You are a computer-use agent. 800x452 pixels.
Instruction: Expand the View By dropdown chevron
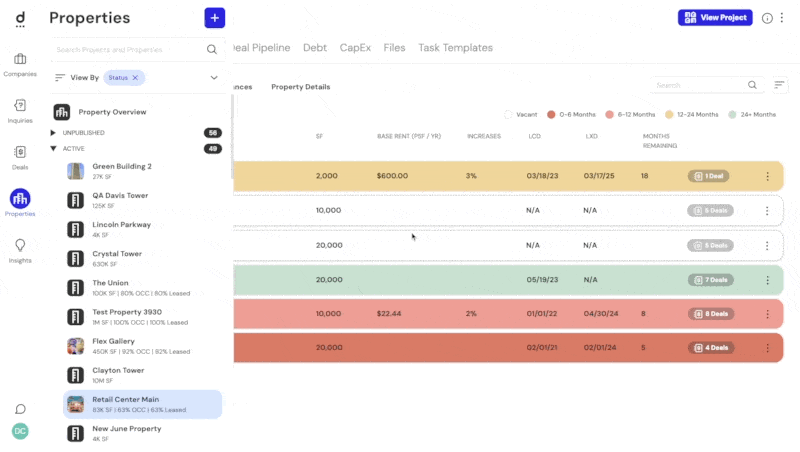pos(214,78)
